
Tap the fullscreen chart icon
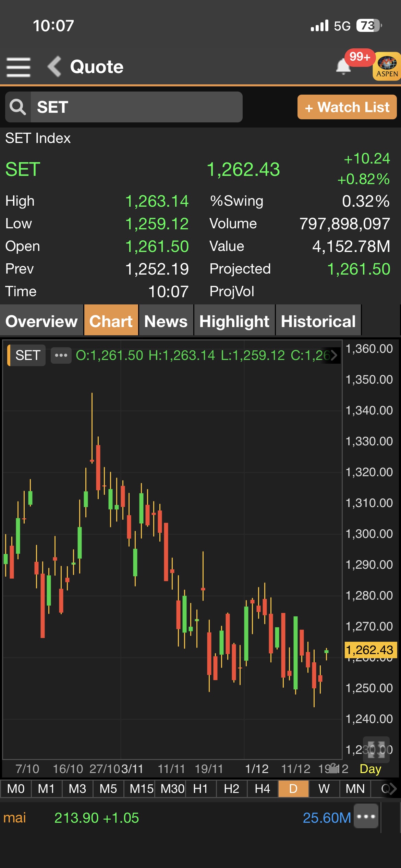pos(376,749)
